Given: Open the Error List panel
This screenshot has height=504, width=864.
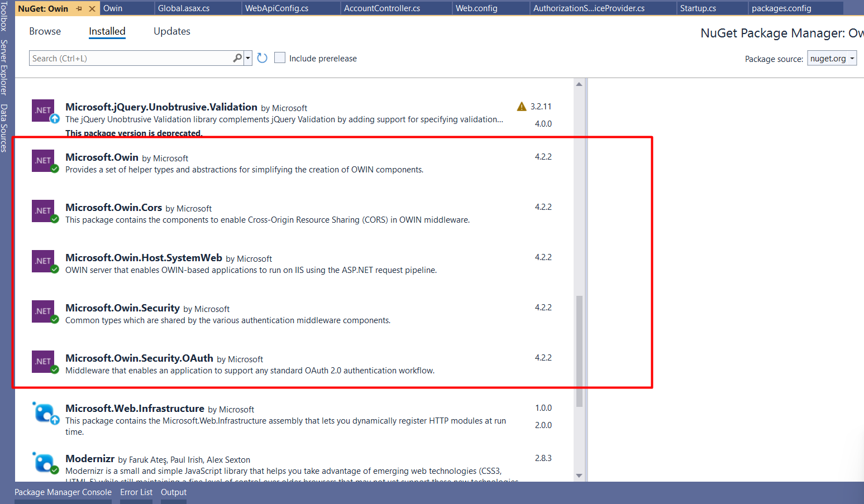Looking at the screenshot, I should 136,492.
